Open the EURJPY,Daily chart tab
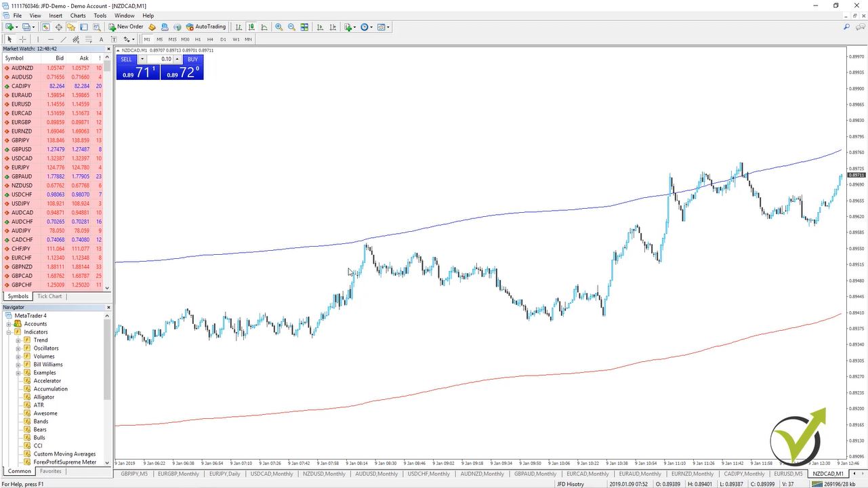Image resolution: width=868 pixels, height=488 pixels. coord(224,473)
